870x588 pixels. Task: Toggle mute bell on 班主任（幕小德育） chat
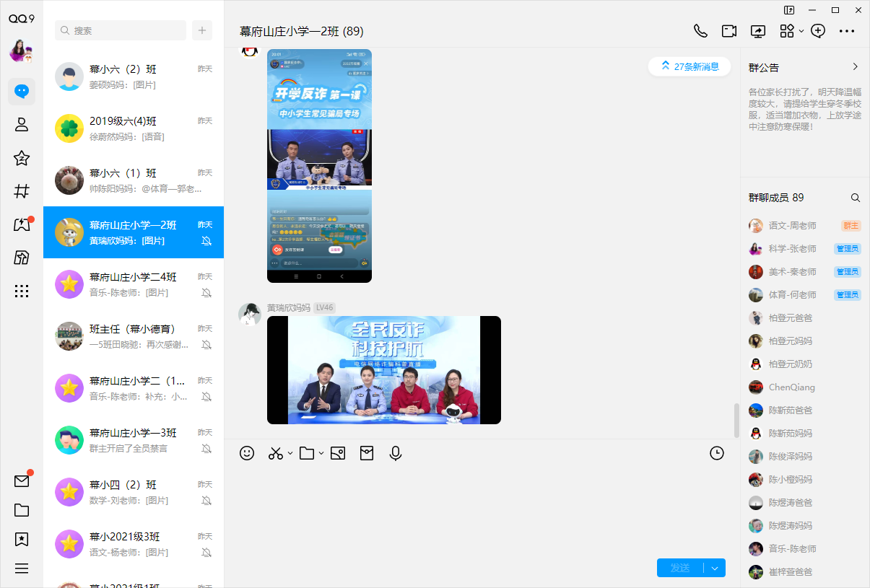pos(206,345)
